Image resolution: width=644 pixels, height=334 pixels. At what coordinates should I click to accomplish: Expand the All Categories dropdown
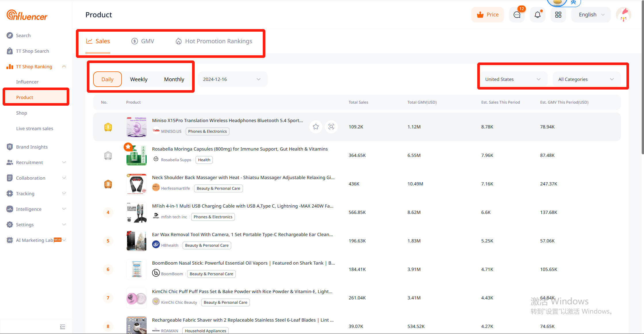(x=586, y=79)
